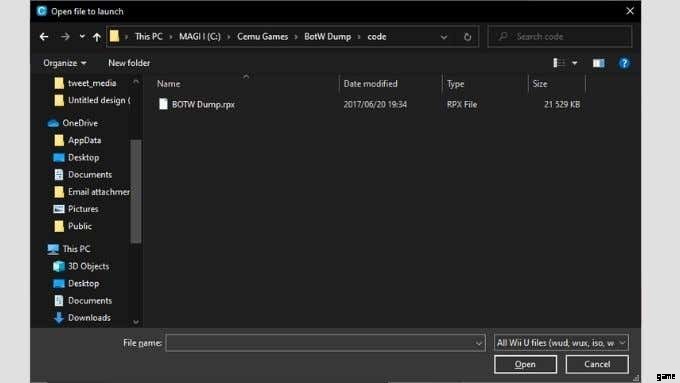
Task: Open AppData under OneDrive
Action: (77, 140)
